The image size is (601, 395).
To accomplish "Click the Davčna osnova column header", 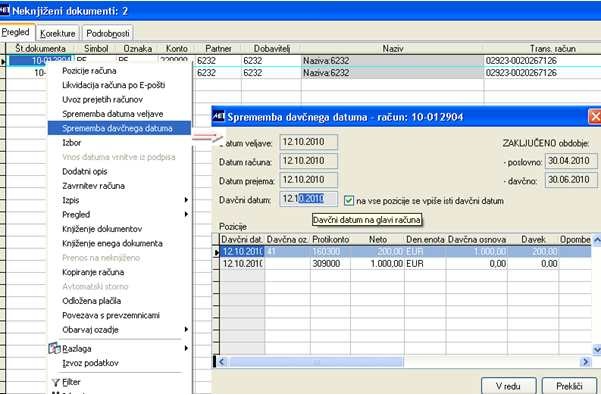I will pos(477,239).
